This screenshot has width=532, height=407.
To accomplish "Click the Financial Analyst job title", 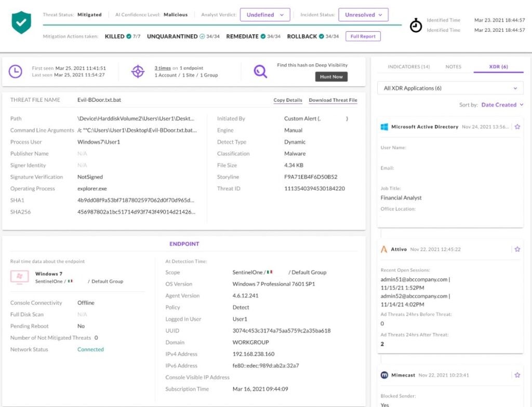I will pyautogui.click(x=401, y=198).
